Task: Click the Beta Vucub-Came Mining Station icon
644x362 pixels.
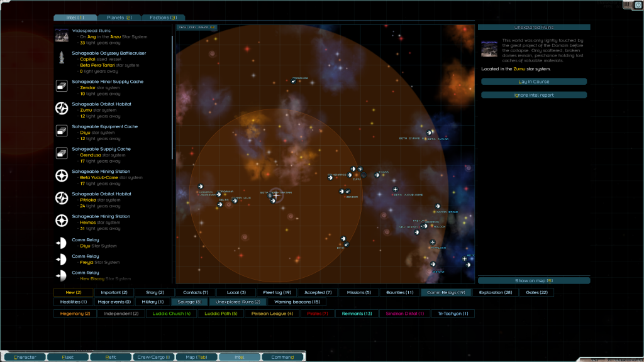Action: pos(62,176)
